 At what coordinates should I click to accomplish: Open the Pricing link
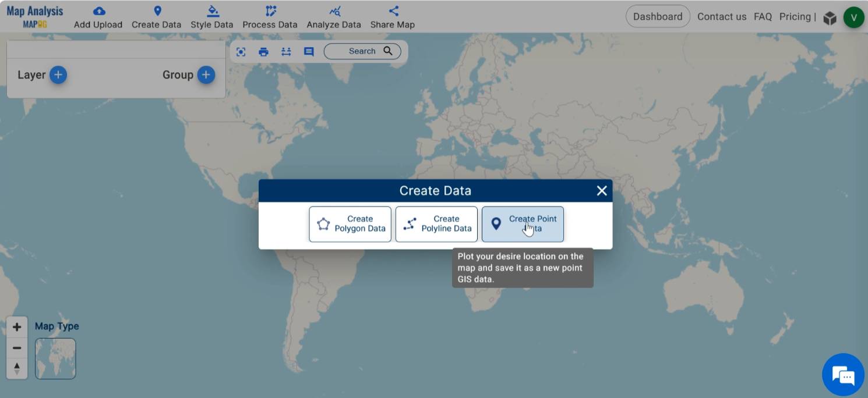pyautogui.click(x=795, y=17)
